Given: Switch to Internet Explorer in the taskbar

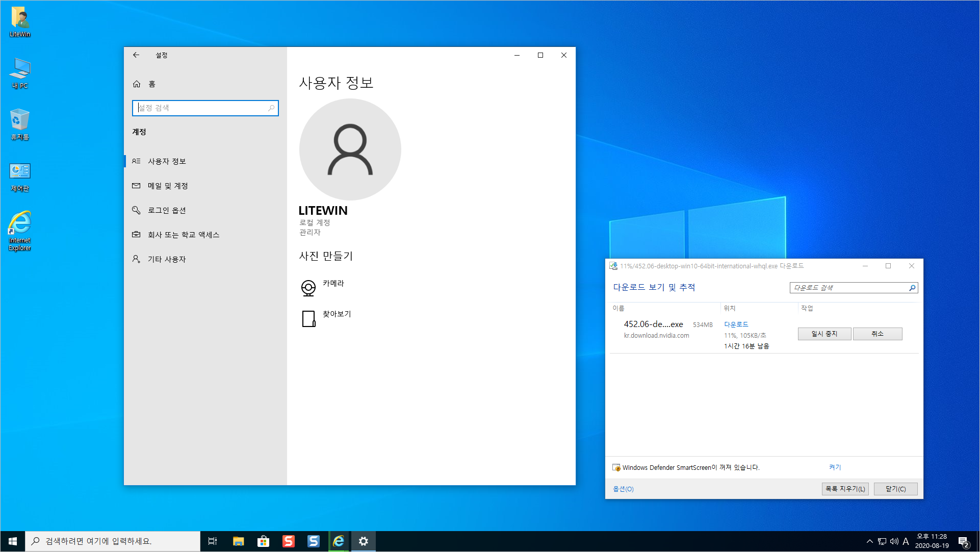Looking at the screenshot, I should click(339, 541).
